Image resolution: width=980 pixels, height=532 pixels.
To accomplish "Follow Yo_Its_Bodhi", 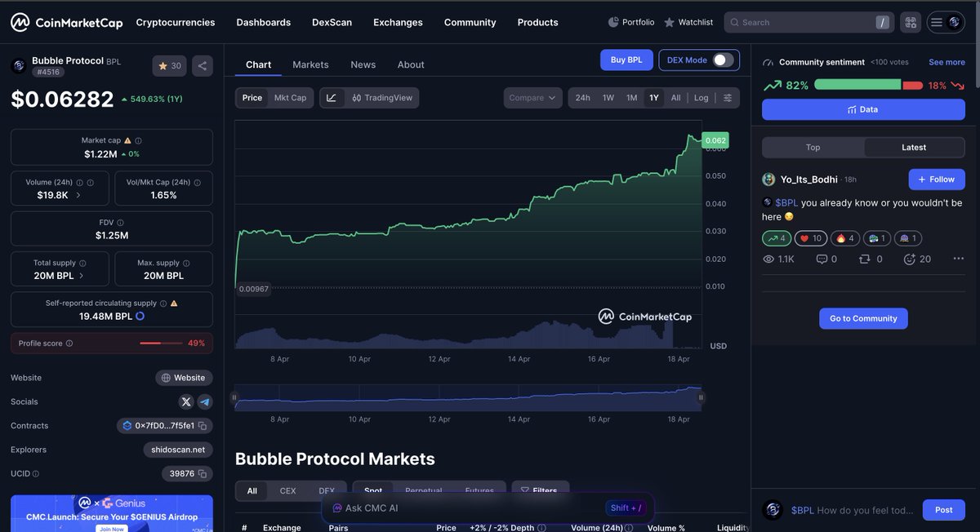I will (x=937, y=180).
